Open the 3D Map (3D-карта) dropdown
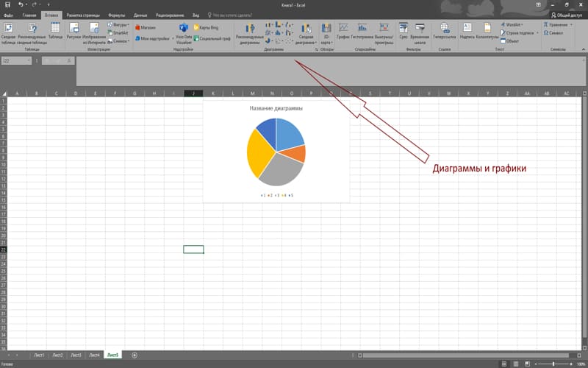The height and width of the screenshot is (368, 588). pyautogui.click(x=326, y=33)
